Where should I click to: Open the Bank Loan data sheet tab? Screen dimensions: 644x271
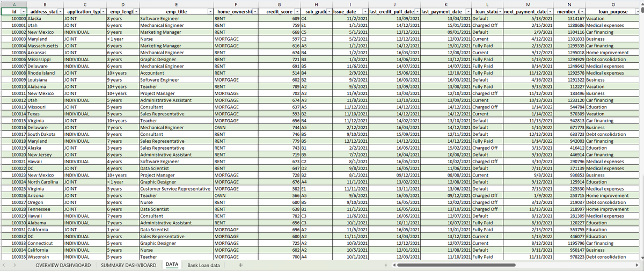coord(202,265)
